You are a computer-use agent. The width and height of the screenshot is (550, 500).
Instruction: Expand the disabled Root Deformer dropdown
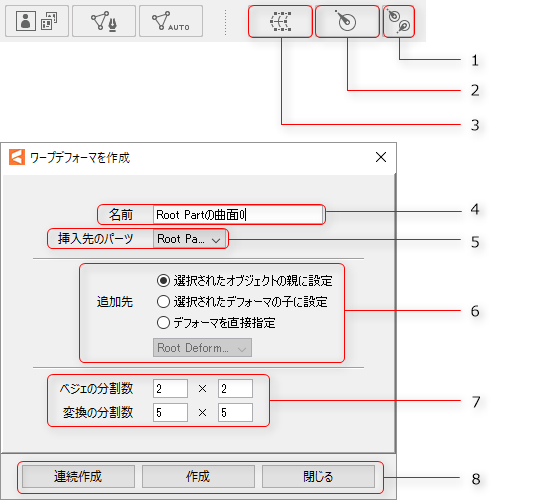click(202, 348)
